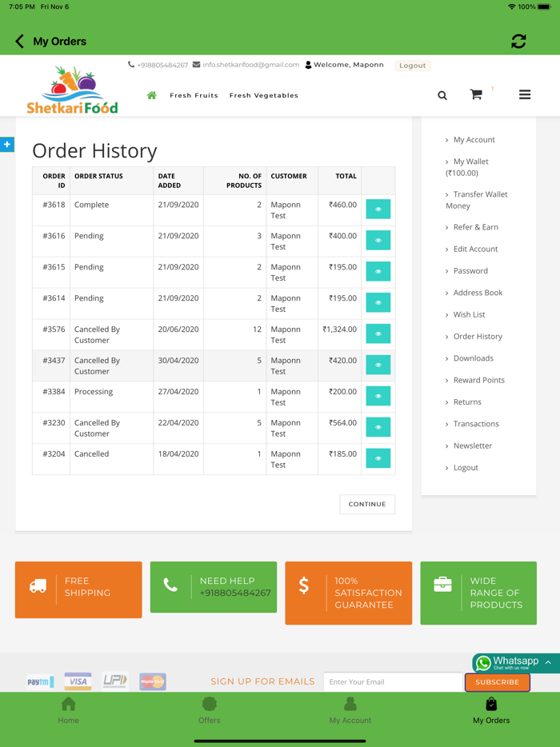View order #3204 with eye button
The width and height of the screenshot is (560, 747).
pyautogui.click(x=378, y=458)
